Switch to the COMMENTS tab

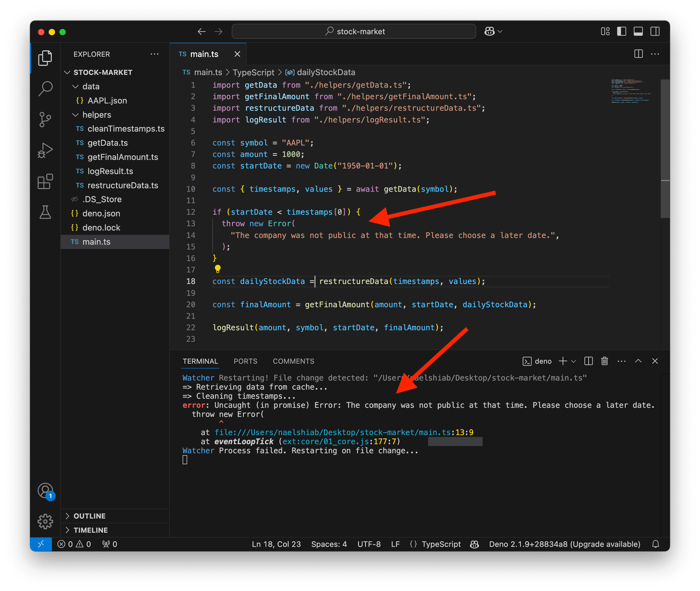(294, 361)
